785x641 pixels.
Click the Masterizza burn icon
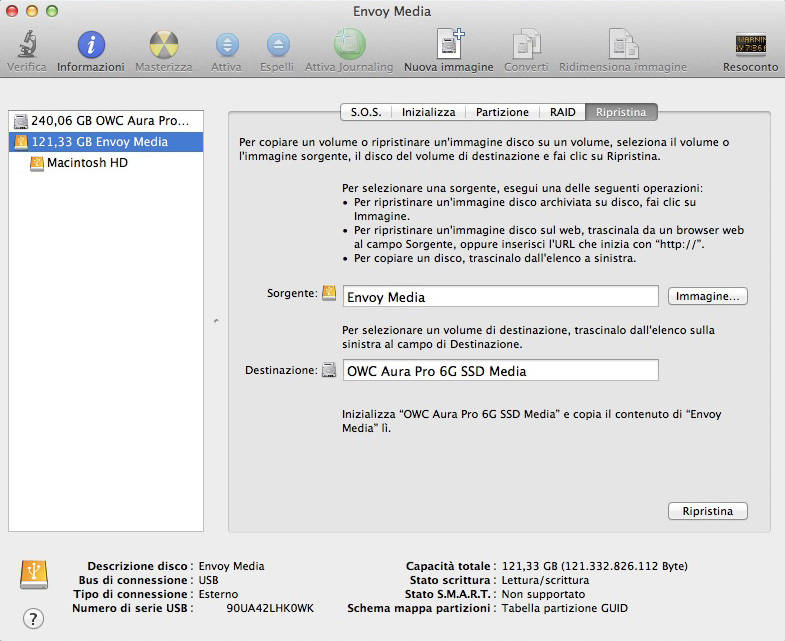click(x=164, y=44)
